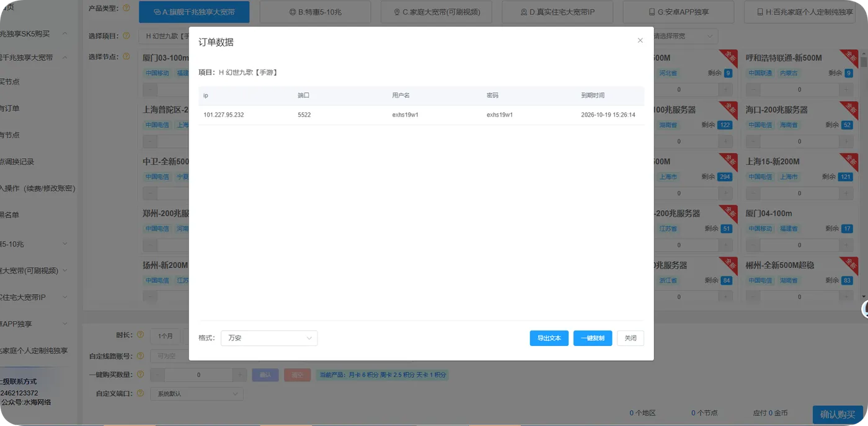Open the 格式 dropdown showing 万安
The width and height of the screenshot is (868, 426).
(269, 338)
